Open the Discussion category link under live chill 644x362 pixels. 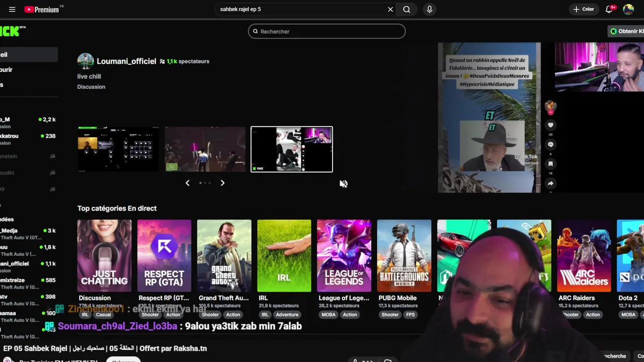(x=91, y=87)
